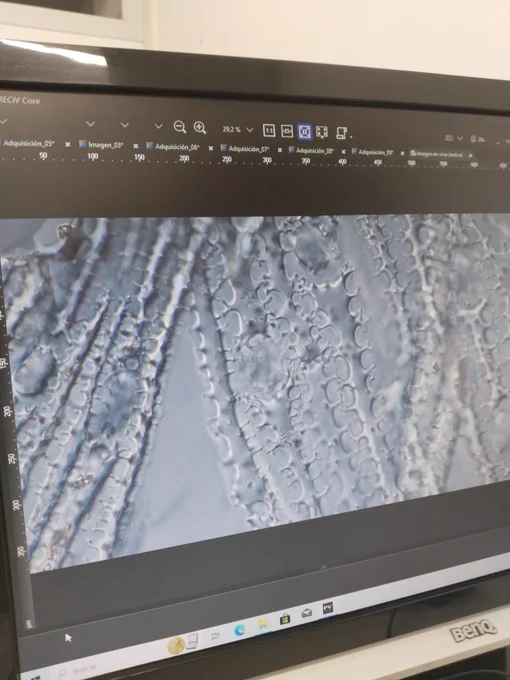
Task: Select the 1:1 actual size view icon
Action: pyautogui.click(x=269, y=131)
